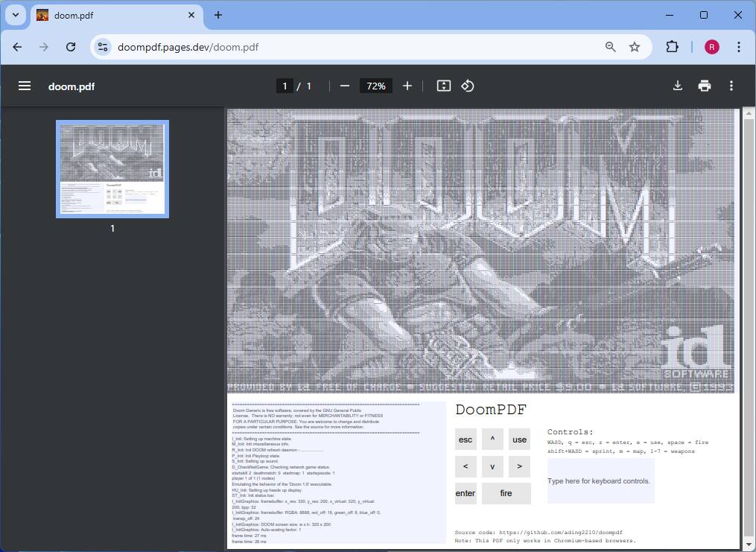
Task: Toggle the PDF sidebar hamburger menu
Action: [25, 86]
